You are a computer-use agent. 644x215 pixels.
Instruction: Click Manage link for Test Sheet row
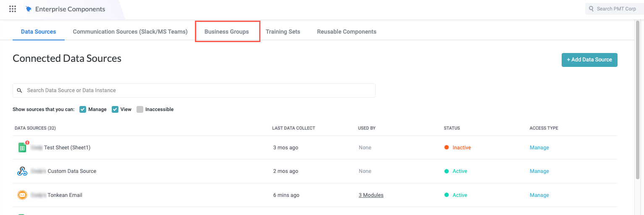pyautogui.click(x=539, y=148)
